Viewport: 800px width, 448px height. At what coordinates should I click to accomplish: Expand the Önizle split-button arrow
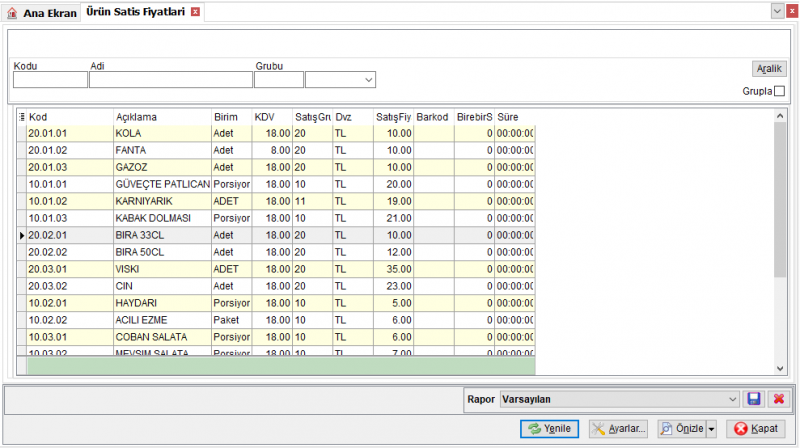(x=711, y=429)
